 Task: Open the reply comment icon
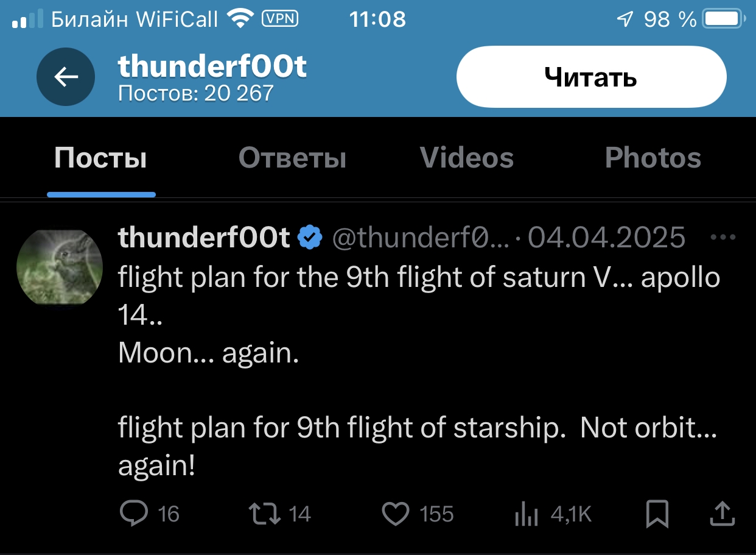tap(133, 514)
